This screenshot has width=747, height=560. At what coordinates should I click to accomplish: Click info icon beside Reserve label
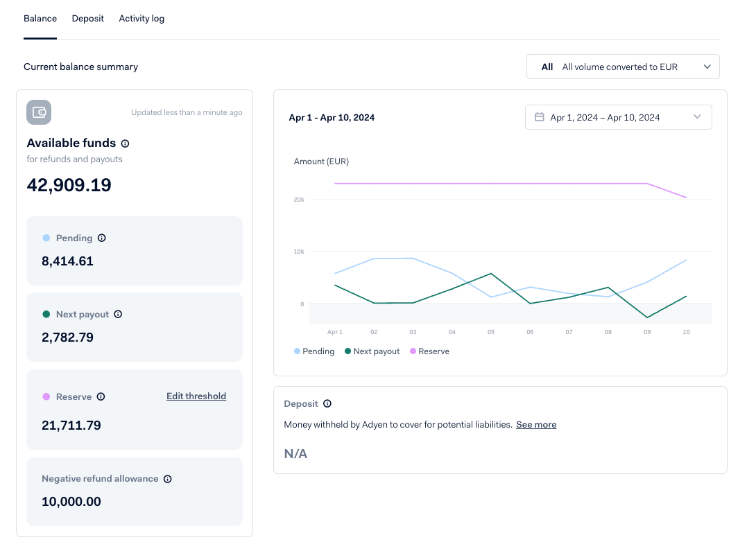tap(101, 397)
